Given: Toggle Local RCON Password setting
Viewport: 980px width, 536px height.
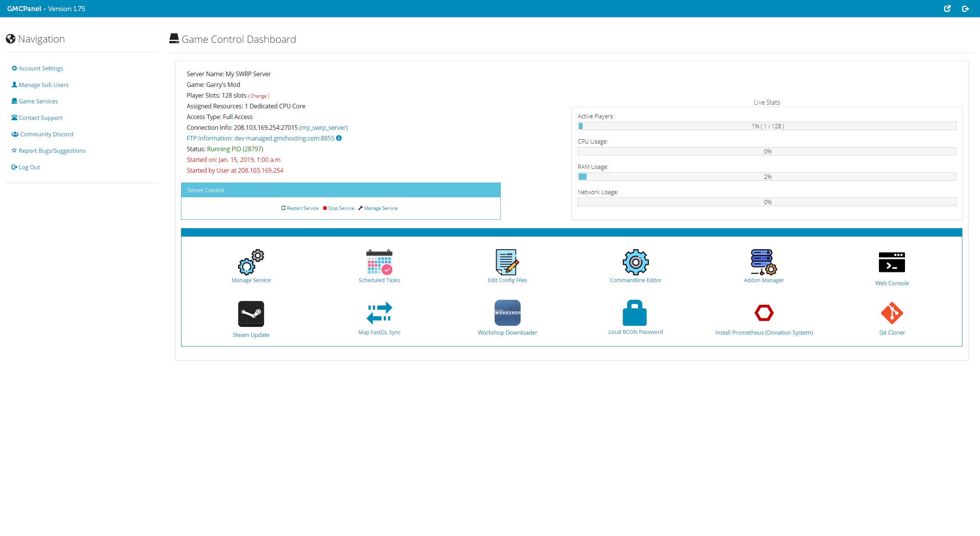Looking at the screenshot, I should [635, 316].
